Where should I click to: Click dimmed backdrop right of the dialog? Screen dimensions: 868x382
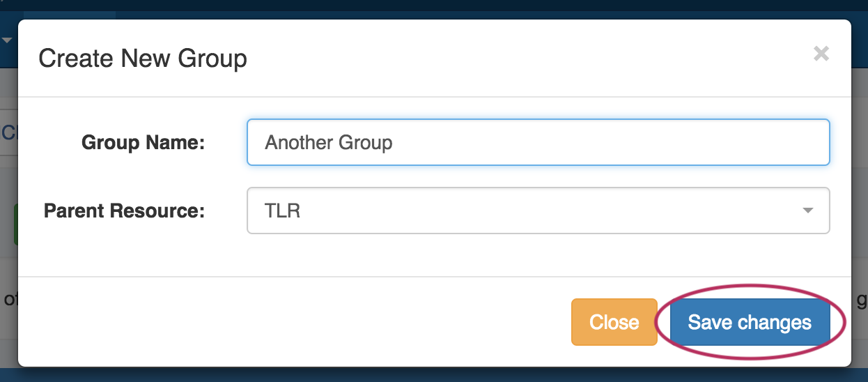pyautogui.click(x=860, y=209)
